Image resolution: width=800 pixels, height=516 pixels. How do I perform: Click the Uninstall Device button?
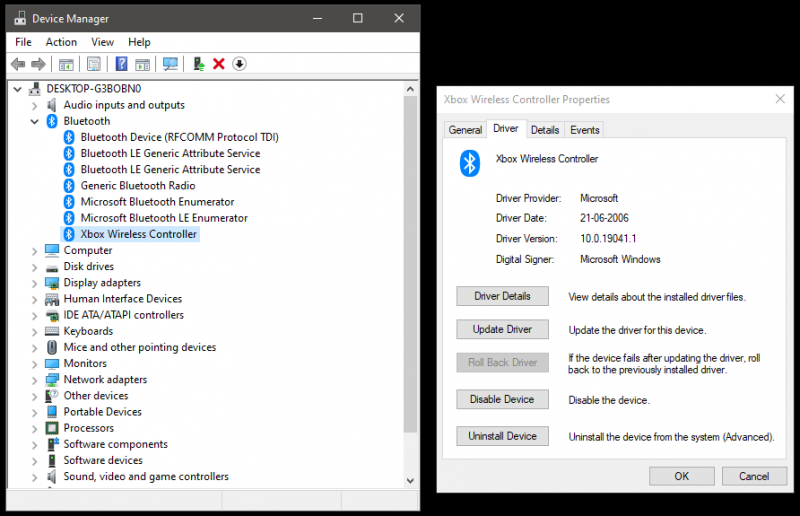(503, 436)
